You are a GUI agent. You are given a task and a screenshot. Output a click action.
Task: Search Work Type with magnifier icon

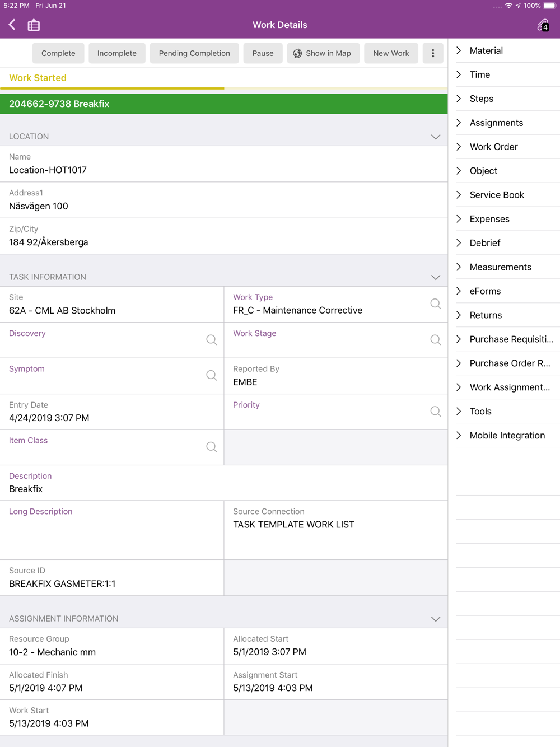point(436,304)
